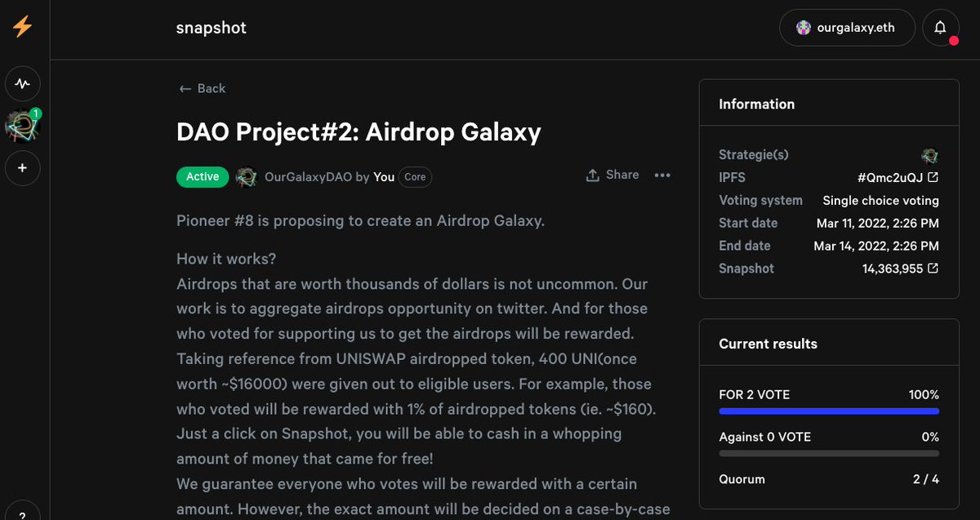
Task: Click the green Active status badge
Action: (x=203, y=176)
